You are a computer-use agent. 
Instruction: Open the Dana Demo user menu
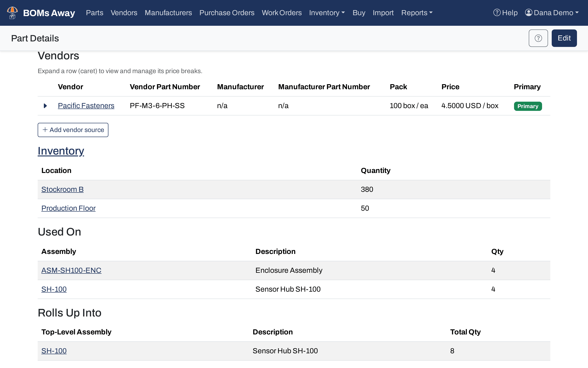tap(552, 13)
